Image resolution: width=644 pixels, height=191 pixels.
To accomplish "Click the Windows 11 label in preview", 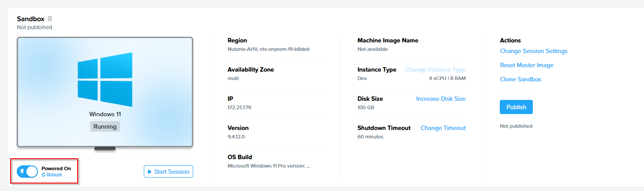I will [x=105, y=115].
